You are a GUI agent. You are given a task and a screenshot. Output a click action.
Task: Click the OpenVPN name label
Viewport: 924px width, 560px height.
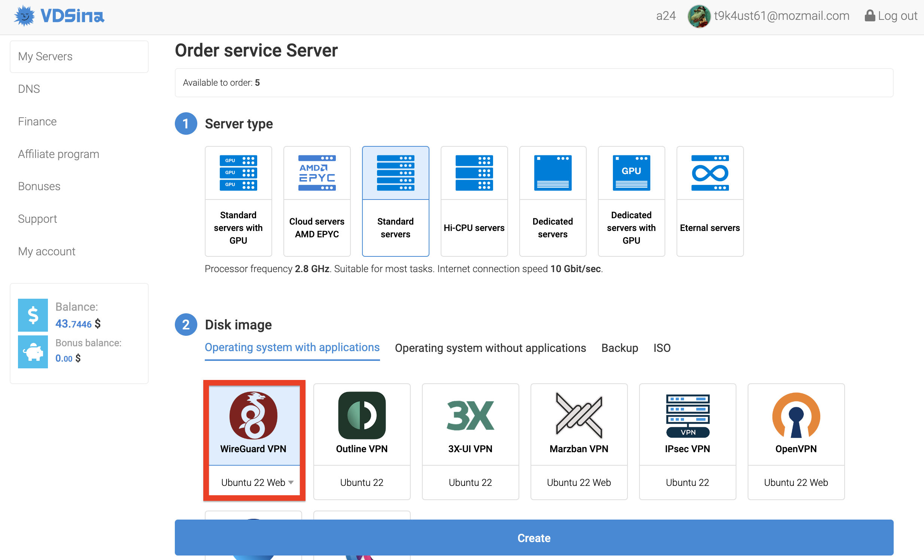pos(796,449)
